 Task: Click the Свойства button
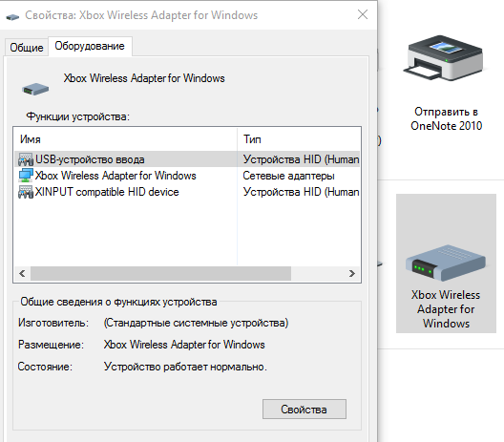[304, 410]
